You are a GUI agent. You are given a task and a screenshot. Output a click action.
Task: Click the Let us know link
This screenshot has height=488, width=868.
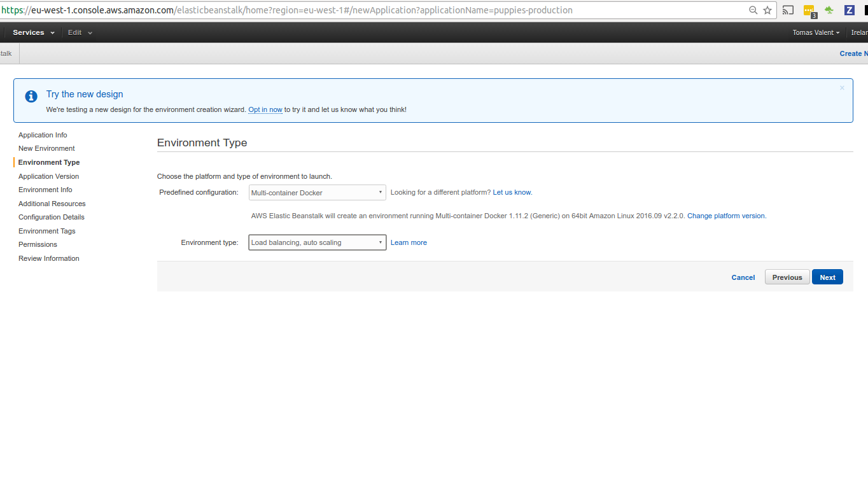(512, 192)
